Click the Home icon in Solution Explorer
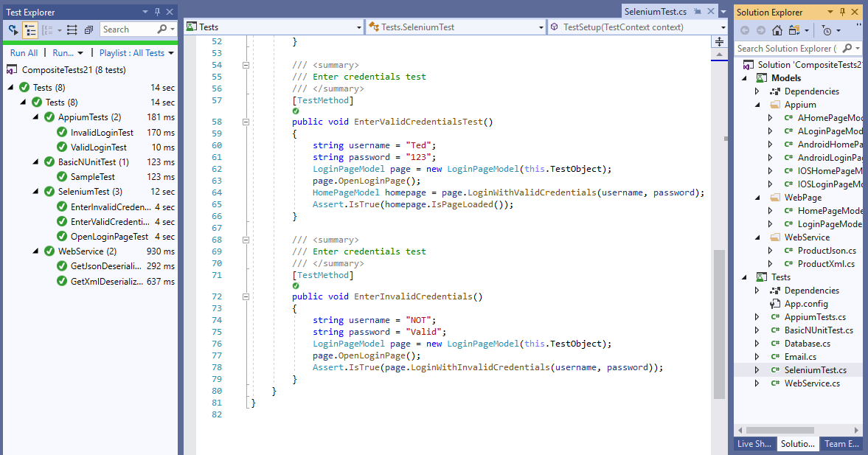The height and width of the screenshot is (455, 868). click(x=777, y=30)
